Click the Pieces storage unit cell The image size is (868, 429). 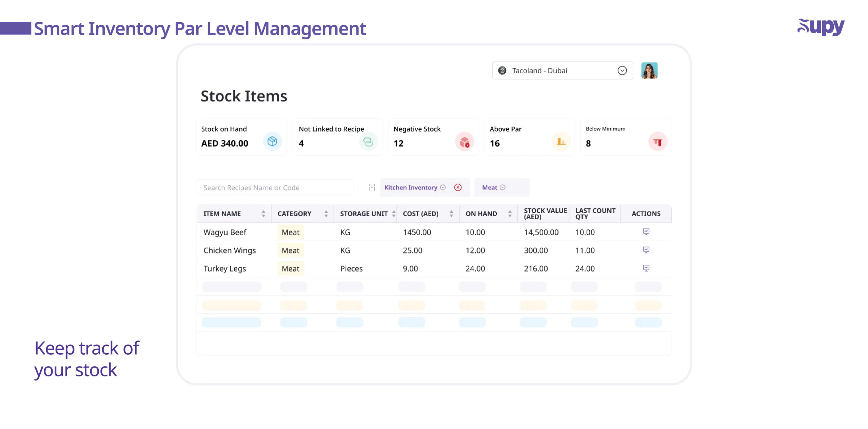pyautogui.click(x=351, y=268)
